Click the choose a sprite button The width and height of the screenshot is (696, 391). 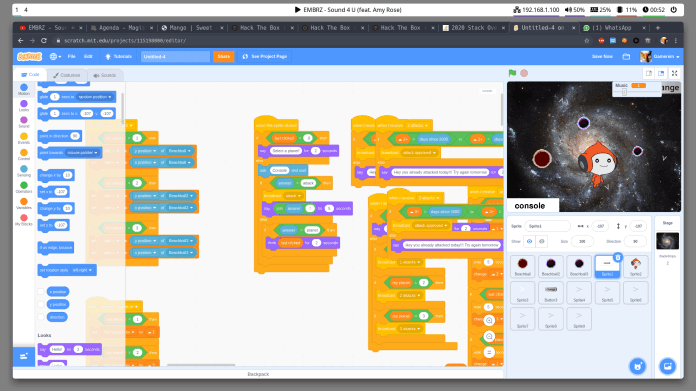point(638,366)
